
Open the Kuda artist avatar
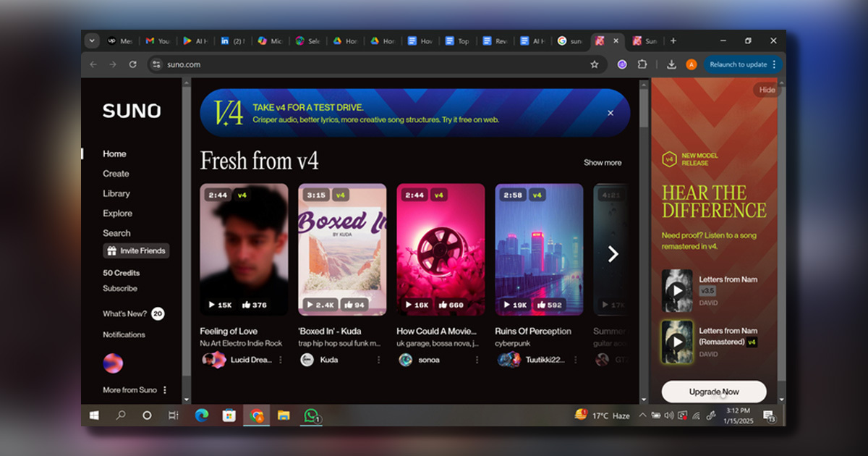(307, 360)
